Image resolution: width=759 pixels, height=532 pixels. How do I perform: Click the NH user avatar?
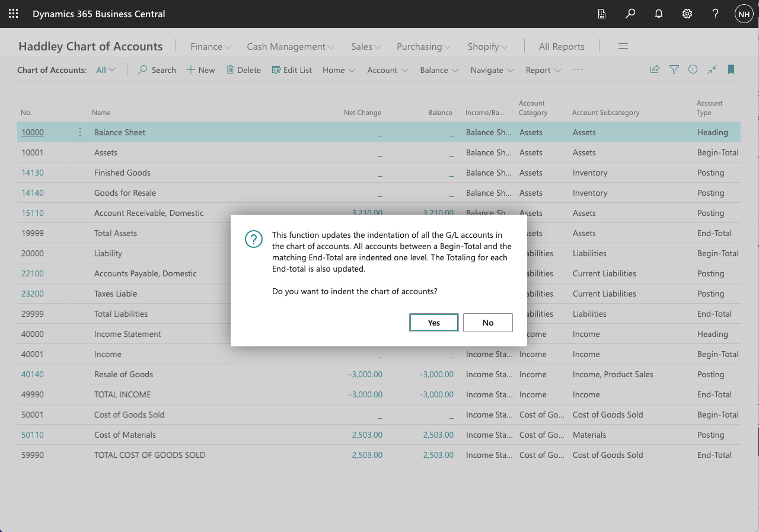(744, 14)
